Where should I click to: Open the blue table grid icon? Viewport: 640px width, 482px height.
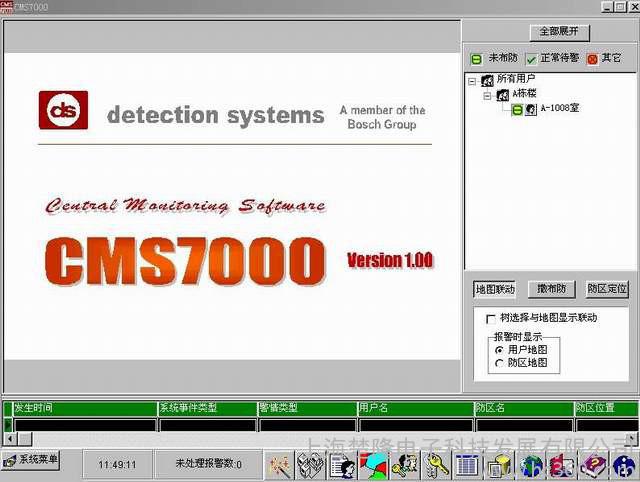(467, 465)
